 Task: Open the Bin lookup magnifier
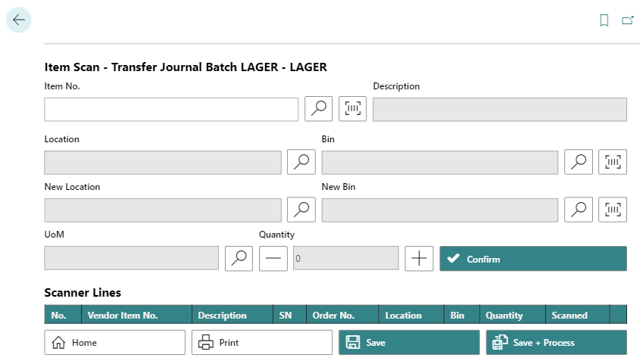coord(579,162)
